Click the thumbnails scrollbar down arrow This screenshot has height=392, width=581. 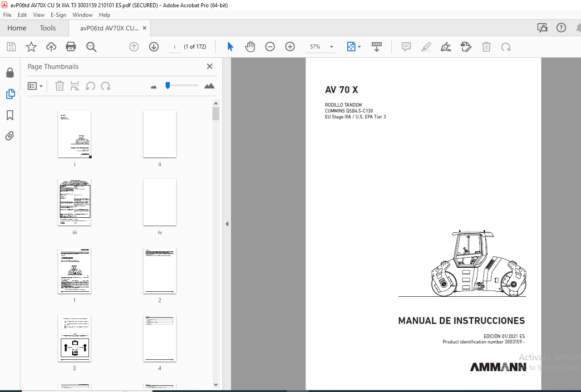(216, 385)
